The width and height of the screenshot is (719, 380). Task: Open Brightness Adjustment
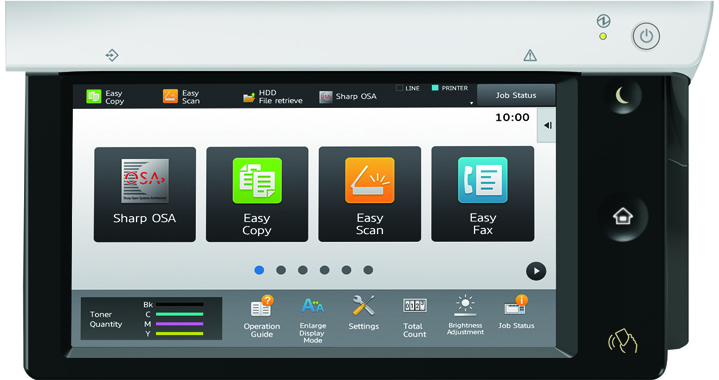pos(465,315)
